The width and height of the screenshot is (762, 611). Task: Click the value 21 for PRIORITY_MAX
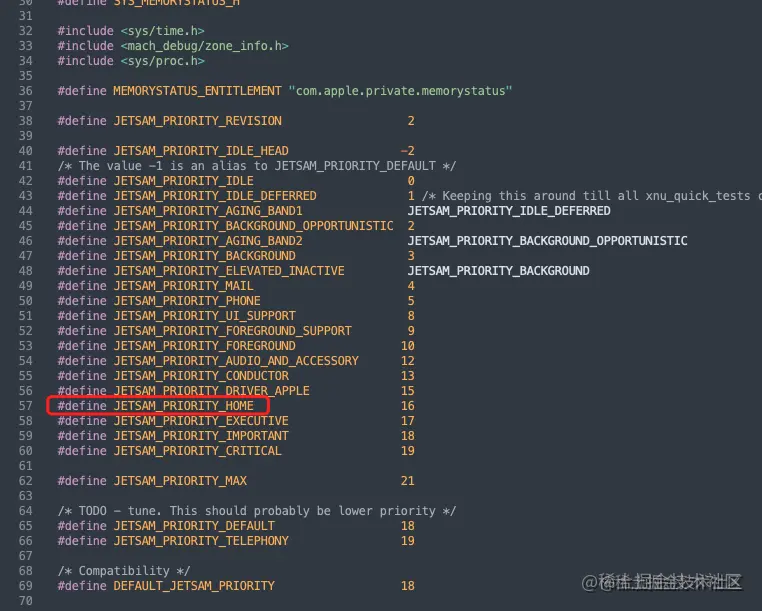(408, 481)
